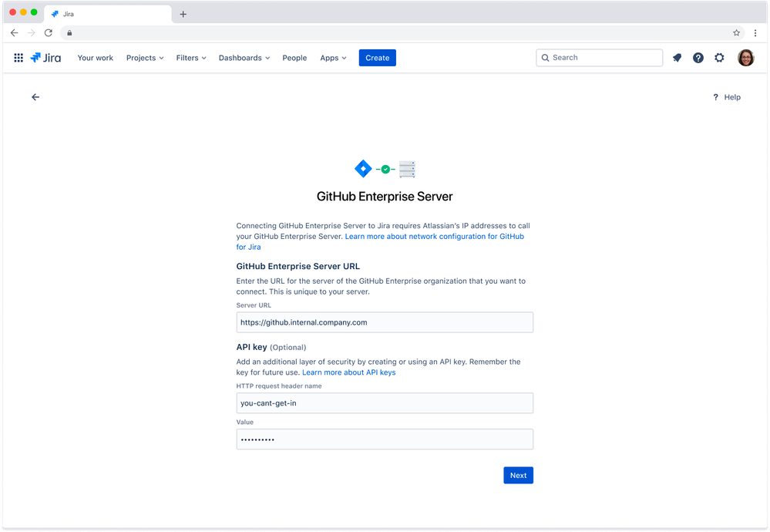Click the browser back button
770x532 pixels.
[x=14, y=33]
